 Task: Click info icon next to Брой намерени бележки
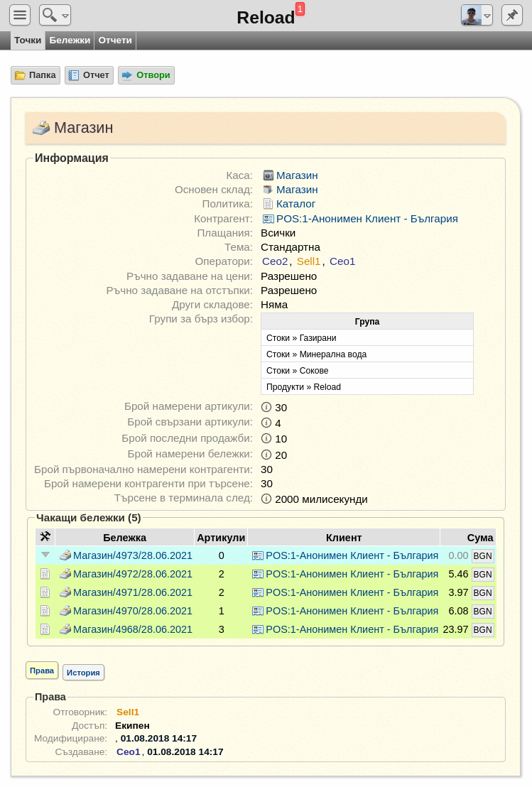click(266, 455)
